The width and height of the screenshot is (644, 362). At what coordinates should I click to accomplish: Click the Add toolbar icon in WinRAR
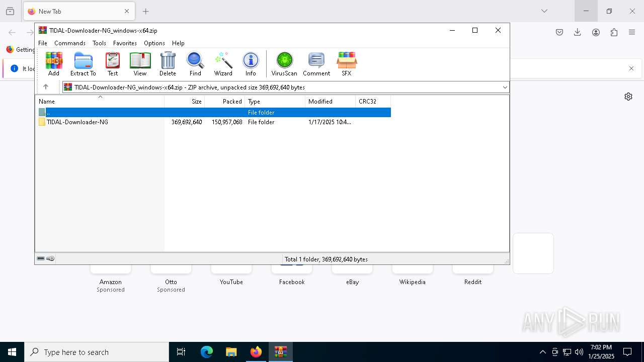coord(54,64)
